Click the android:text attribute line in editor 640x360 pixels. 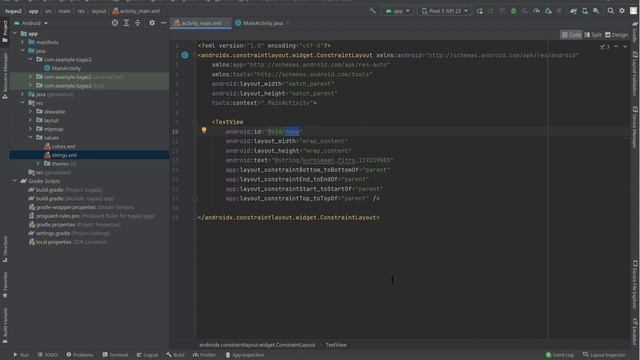click(309, 160)
